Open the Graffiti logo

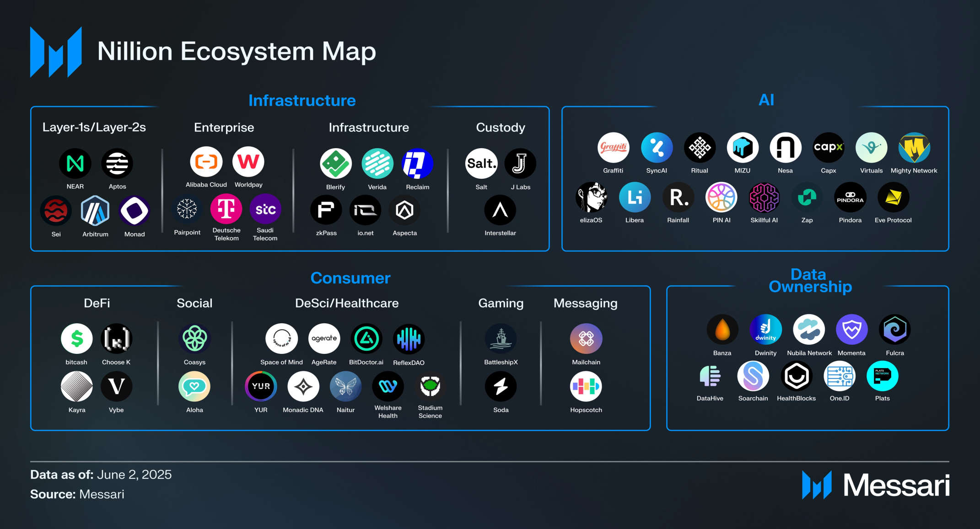pos(613,147)
